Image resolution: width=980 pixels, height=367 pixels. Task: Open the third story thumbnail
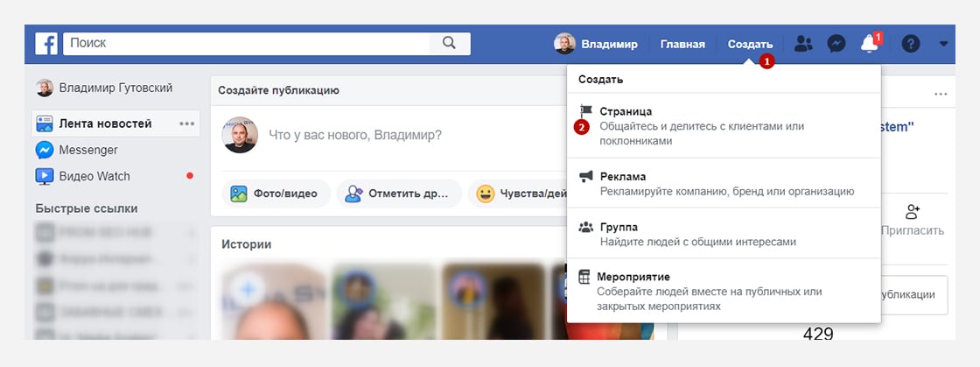click(493, 301)
